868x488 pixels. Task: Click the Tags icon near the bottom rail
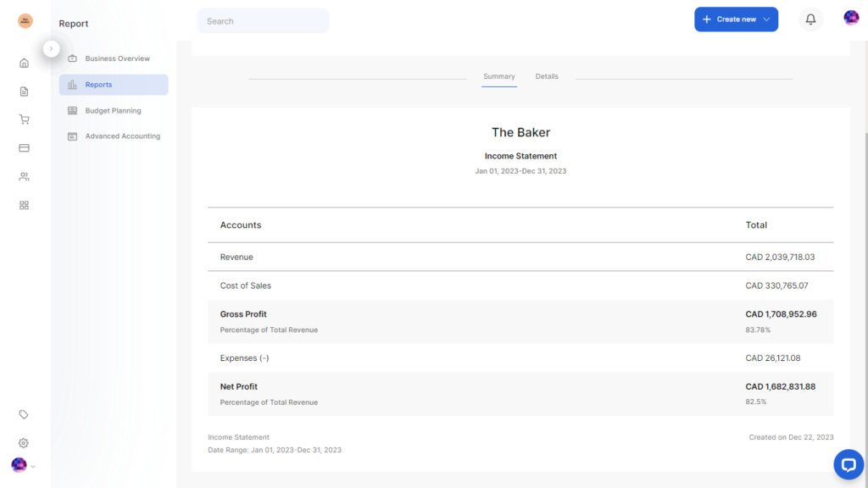tap(24, 414)
